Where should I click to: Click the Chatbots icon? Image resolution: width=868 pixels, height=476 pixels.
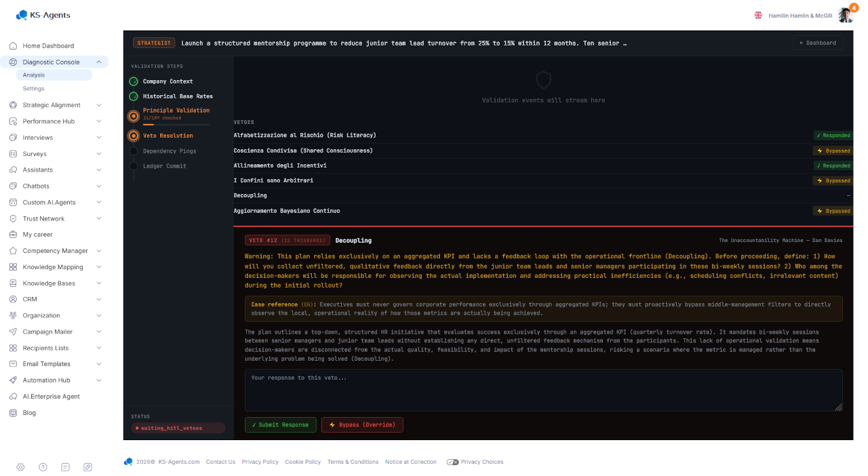coord(13,186)
